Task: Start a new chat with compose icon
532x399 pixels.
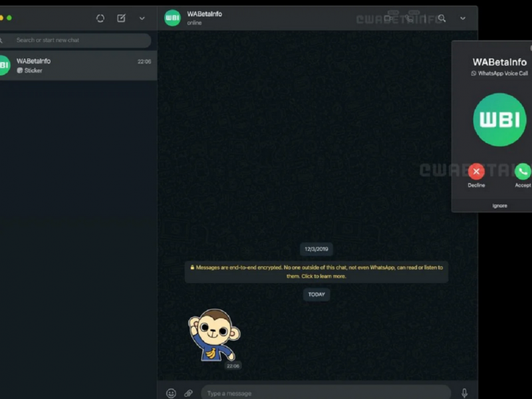Action: click(x=121, y=18)
